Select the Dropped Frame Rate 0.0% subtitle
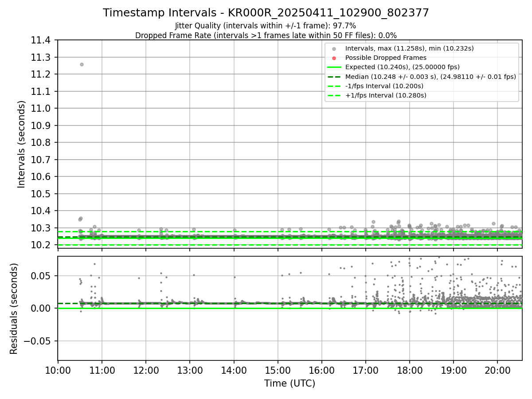This screenshot has width=532, height=399. (x=266, y=35)
